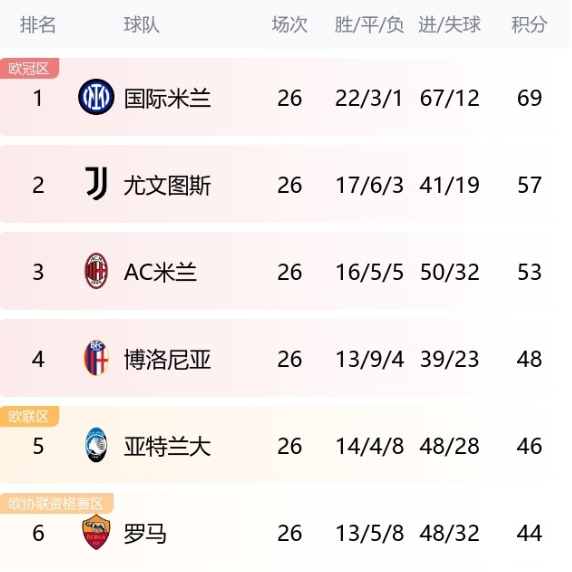Click the 胜/平/负 column header
Image resolution: width=572 pixels, height=572 pixels.
[x=369, y=25]
